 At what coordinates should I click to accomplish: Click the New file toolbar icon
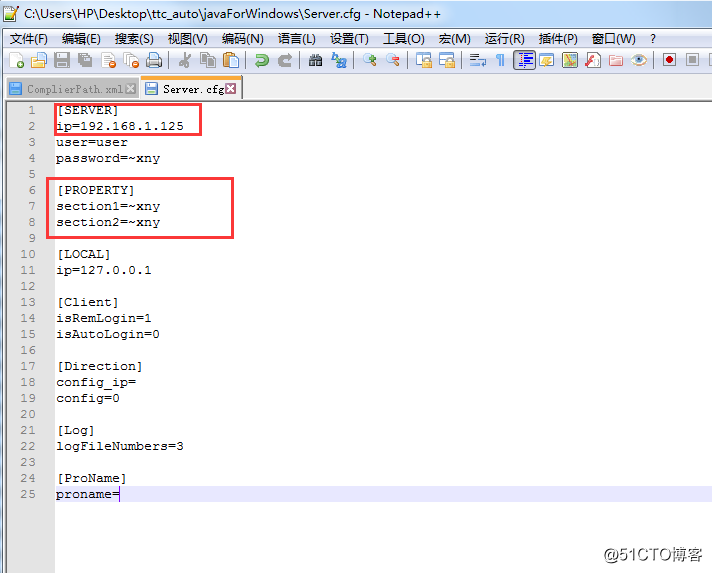tap(17, 60)
